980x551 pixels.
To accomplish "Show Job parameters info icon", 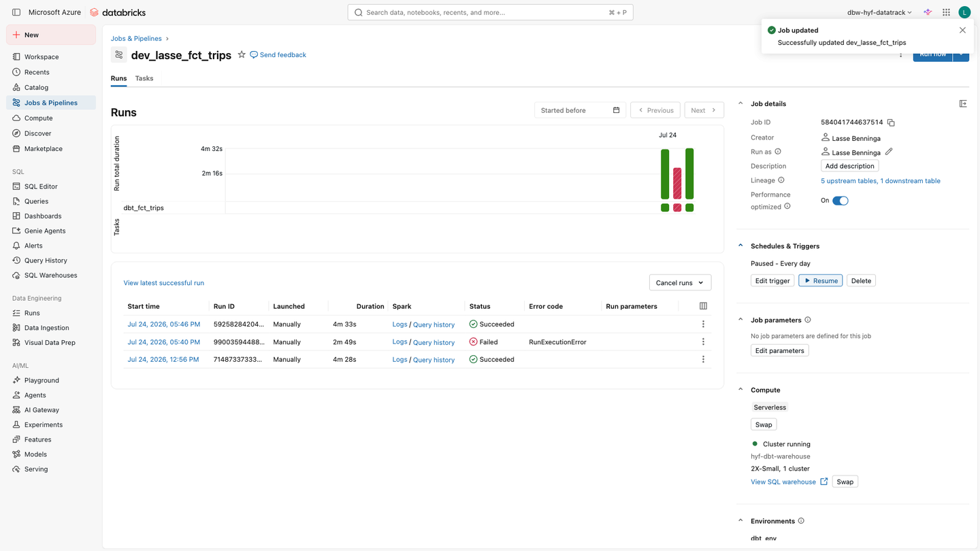I will click(808, 320).
